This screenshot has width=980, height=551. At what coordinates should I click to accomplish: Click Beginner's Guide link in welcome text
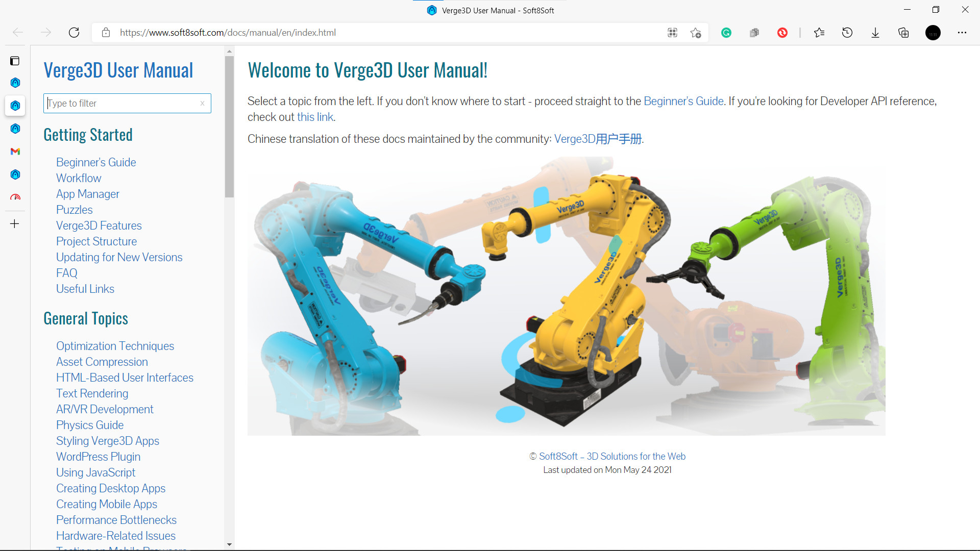(683, 101)
